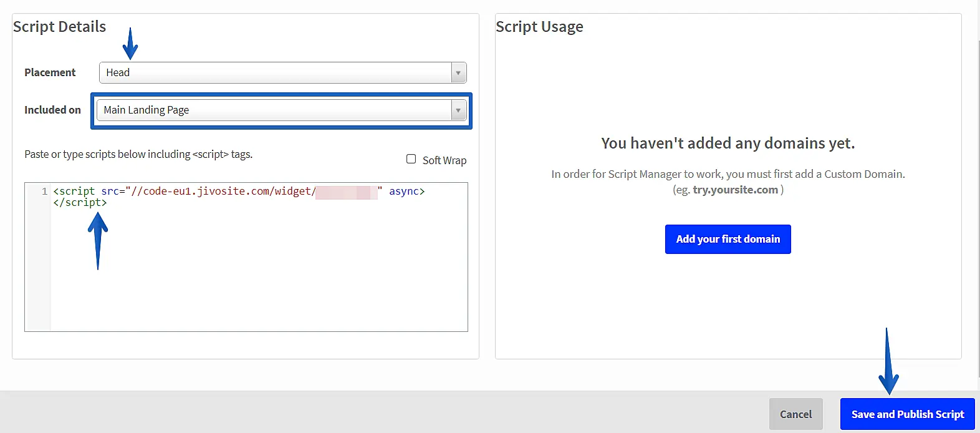Click line number 1 in editor gutter
Image resolution: width=980 pixels, height=433 pixels.
[44, 192]
